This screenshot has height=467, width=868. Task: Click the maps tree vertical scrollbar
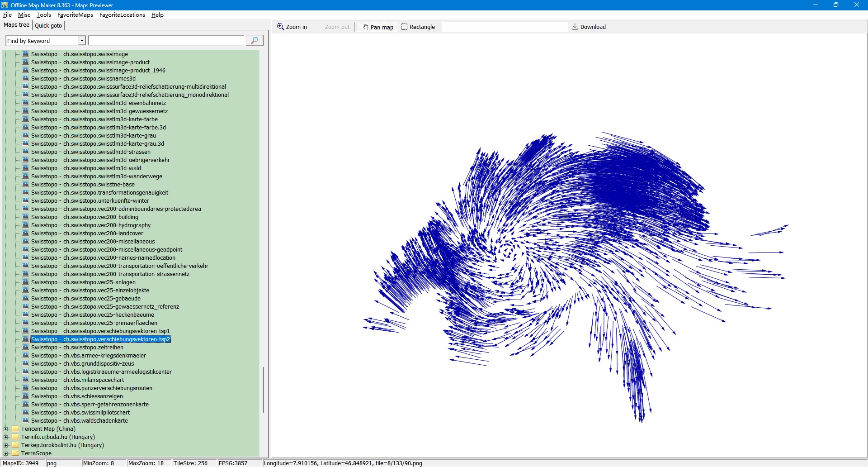(x=264, y=389)
